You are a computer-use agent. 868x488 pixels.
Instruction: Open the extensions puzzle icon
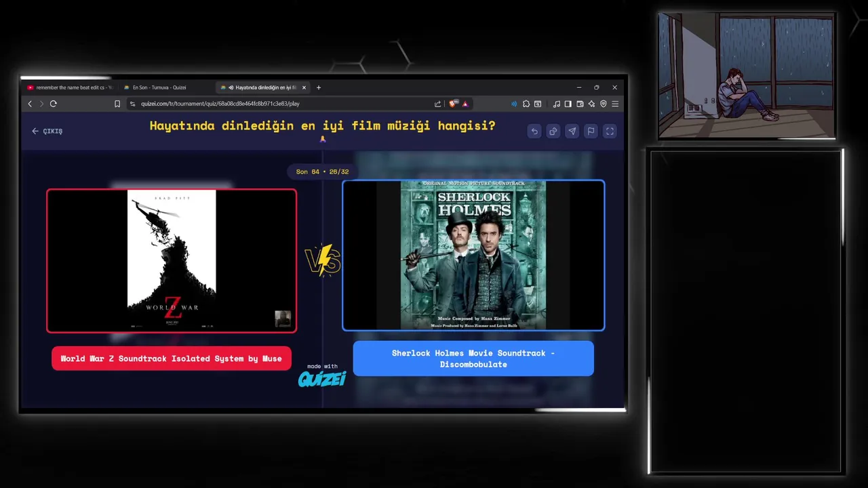tap(526, 104)
